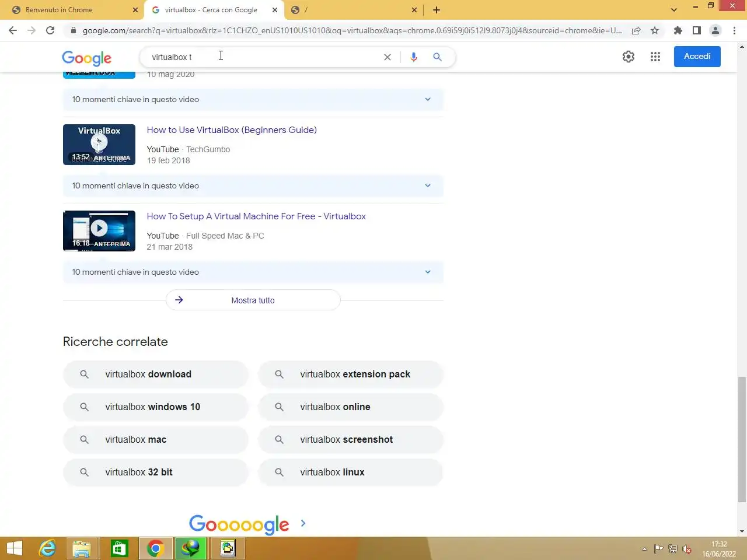Reload the current page
Screen dimensions: 747x560
(50, 30)
